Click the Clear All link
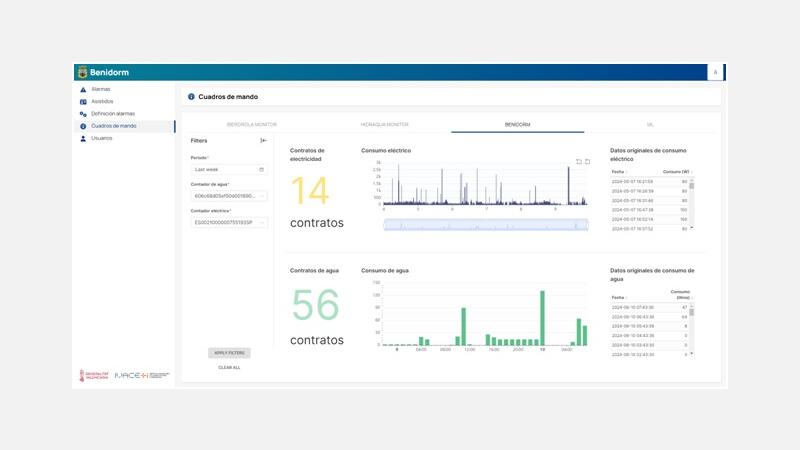 (x=229, y=367)
